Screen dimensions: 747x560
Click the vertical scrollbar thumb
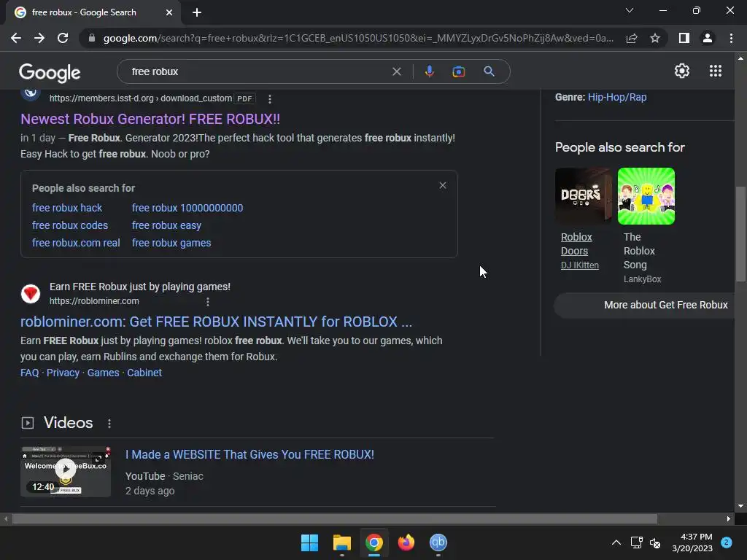click(x=740, y=233)
